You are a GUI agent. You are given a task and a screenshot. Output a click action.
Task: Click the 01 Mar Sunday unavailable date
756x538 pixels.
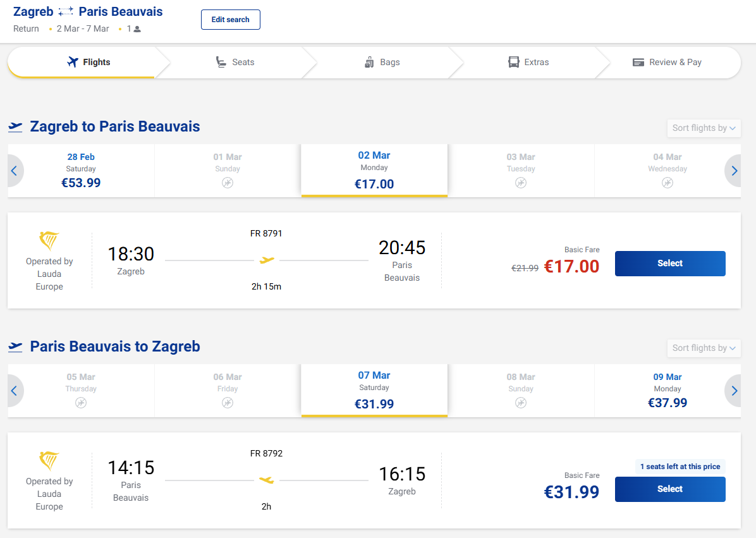coord(228,171)
